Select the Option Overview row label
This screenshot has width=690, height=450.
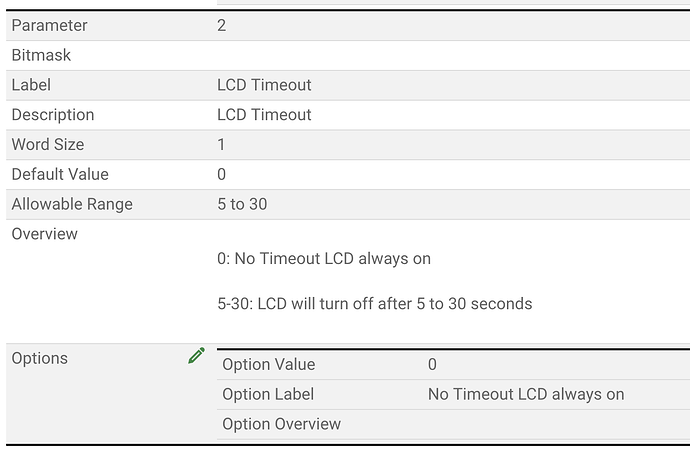pos(281,424)
